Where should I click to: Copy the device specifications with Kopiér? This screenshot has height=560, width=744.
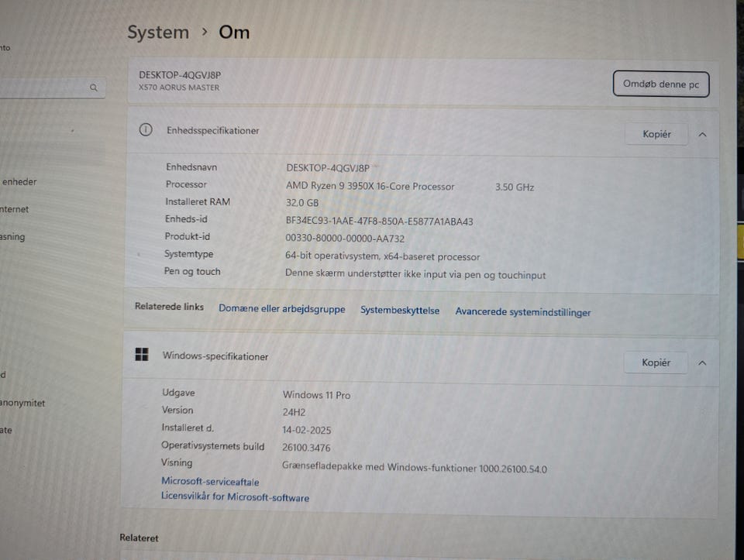point(656,134)
